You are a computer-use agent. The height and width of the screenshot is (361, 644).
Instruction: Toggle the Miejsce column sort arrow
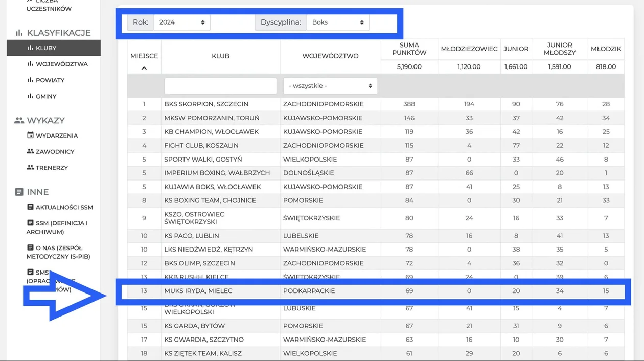point(144,68)
